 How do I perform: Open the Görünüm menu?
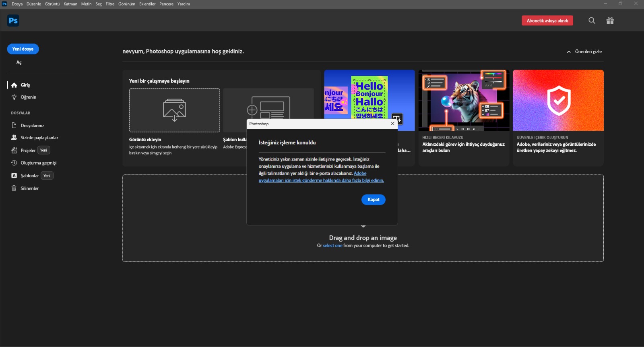[x=127, y=4]
